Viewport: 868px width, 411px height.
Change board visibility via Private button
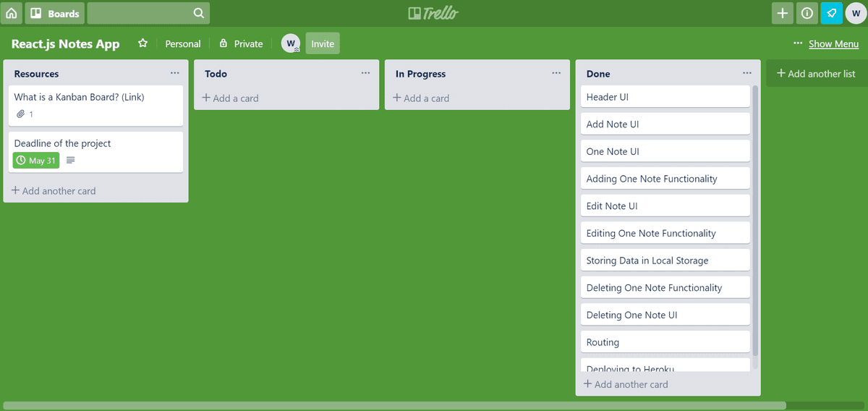(242, 43)
